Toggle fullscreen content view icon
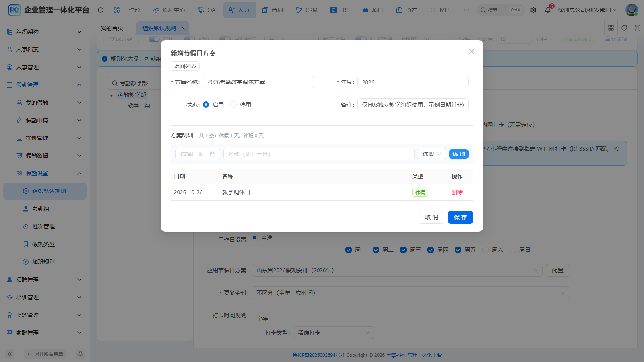This screenshot has height=362, width=644. [x=638, y=28]
